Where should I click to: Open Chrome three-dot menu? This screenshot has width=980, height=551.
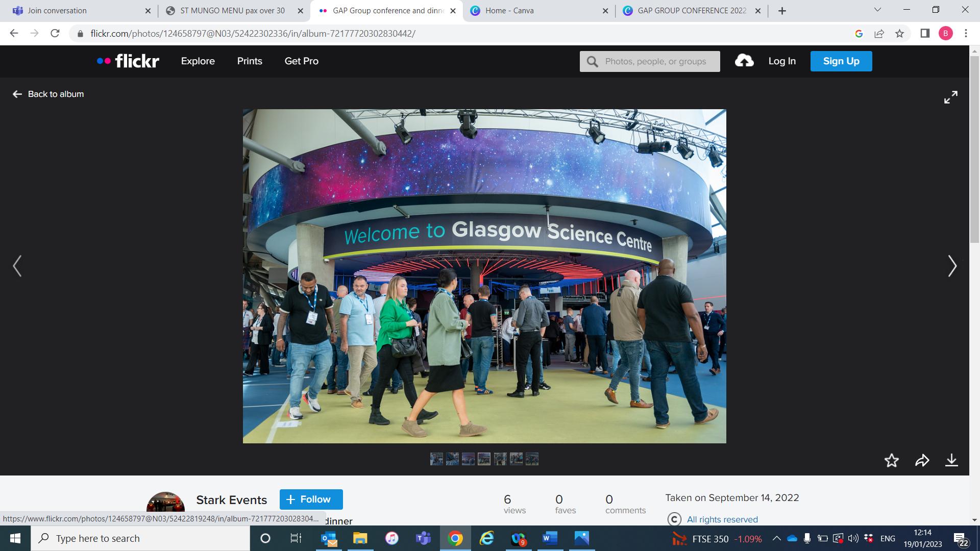point(966,34)
